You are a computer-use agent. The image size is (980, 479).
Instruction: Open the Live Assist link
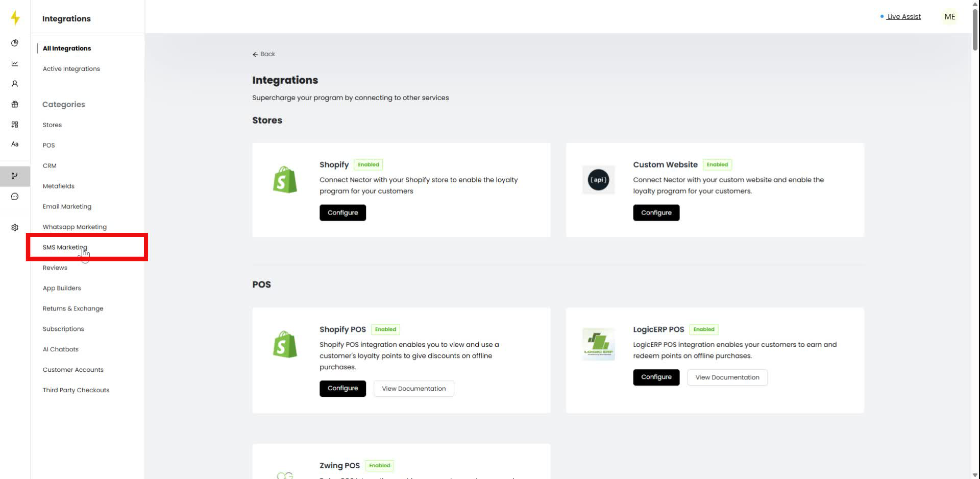(x=903, y=17)
